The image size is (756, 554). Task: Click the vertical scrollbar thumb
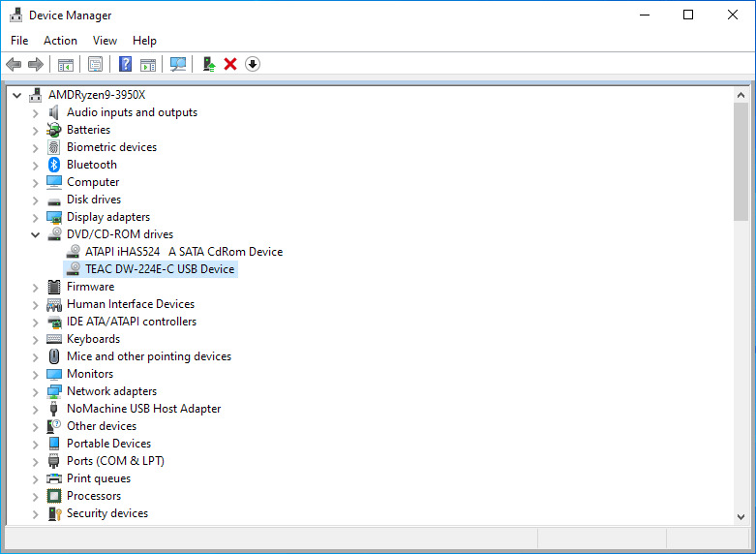741,162
